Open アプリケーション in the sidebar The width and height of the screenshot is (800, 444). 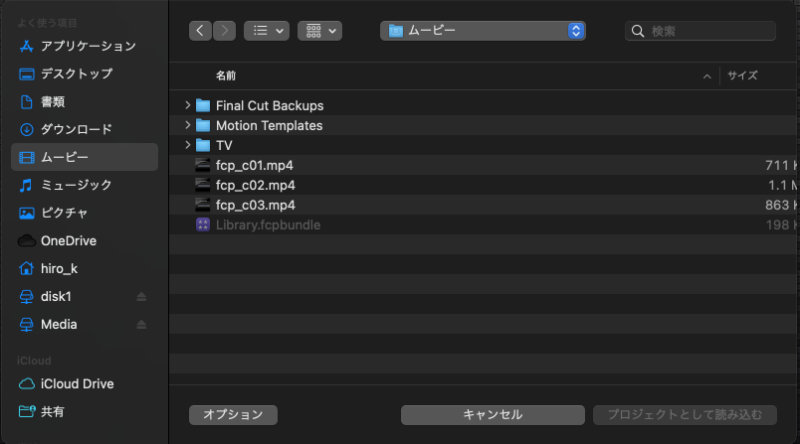(x=88, y=46)
